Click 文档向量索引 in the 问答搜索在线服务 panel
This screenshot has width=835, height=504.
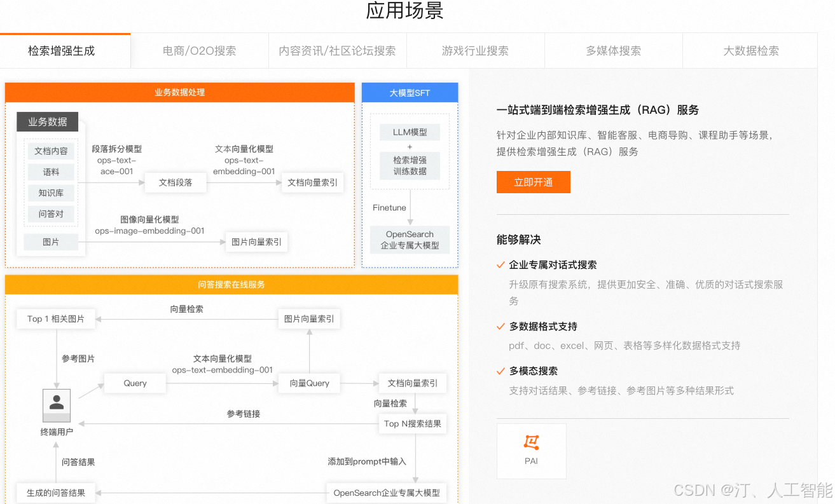point(412,383)
